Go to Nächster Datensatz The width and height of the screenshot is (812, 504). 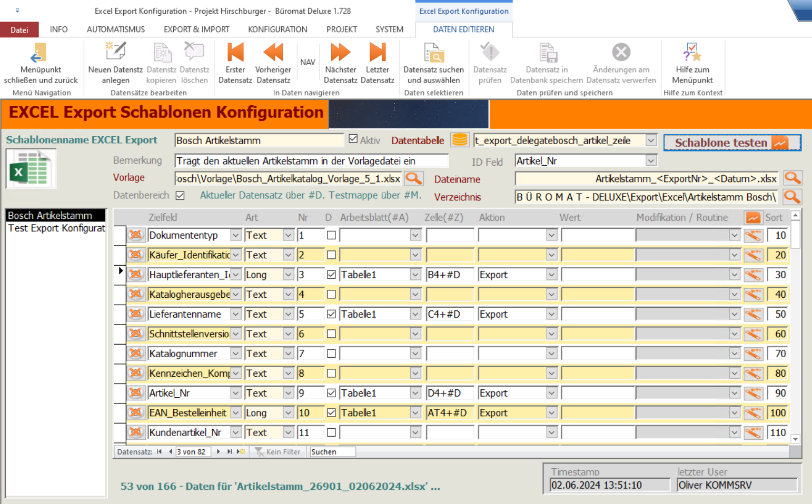(340, 54)
